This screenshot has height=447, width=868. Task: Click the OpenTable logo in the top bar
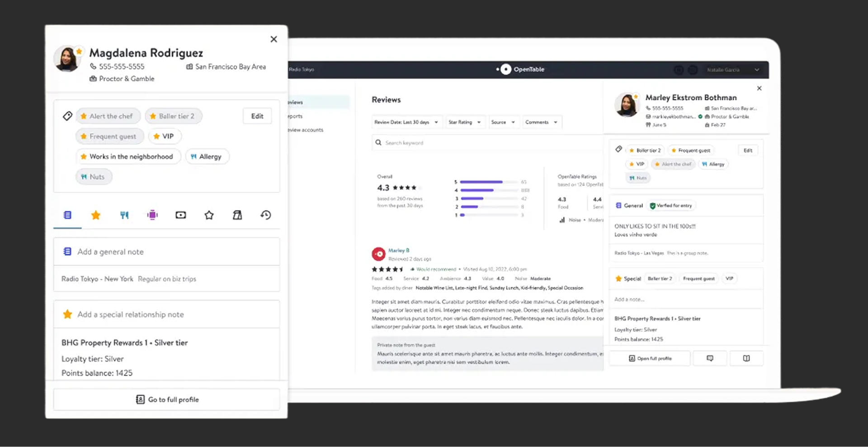pos(520,69)
